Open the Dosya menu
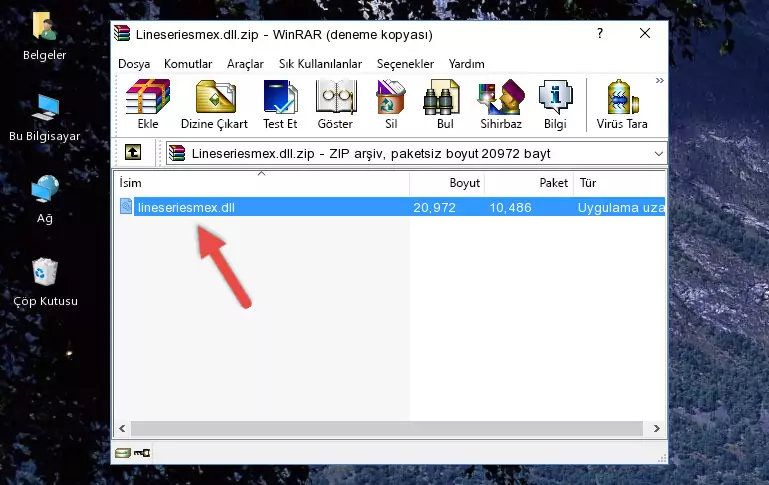This screenshot has height=485, width=769. 134,64
